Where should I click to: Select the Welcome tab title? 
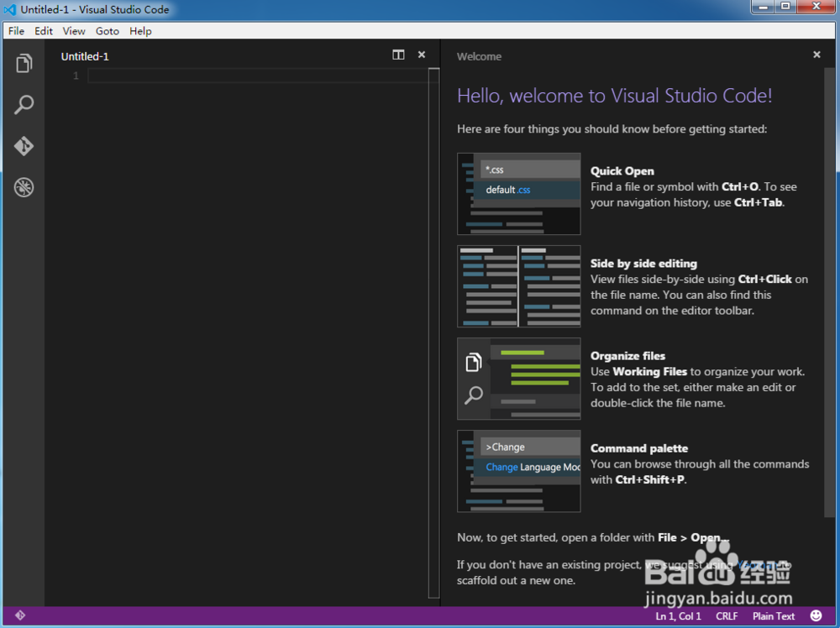[479, 56]
